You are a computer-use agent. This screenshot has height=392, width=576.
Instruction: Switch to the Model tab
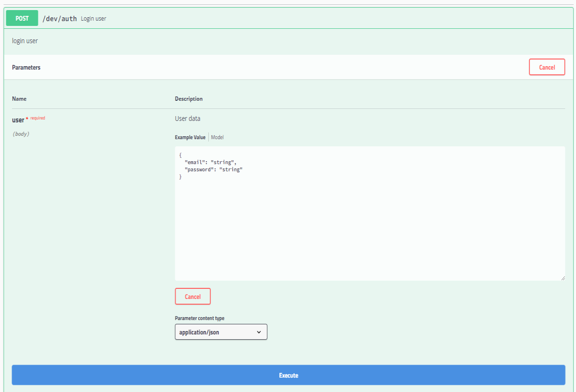click(x=217, y=137)
